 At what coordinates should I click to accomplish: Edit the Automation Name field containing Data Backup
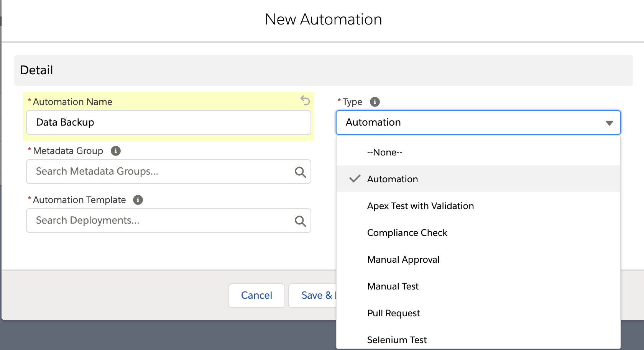(x=169, y=123)
